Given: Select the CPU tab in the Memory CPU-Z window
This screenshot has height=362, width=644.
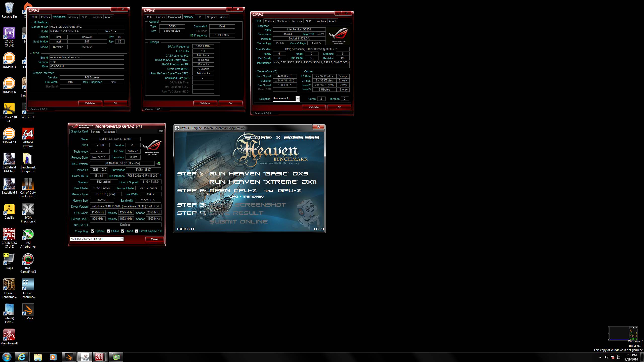Looking at the screenshot, I should tap(149, 17).
